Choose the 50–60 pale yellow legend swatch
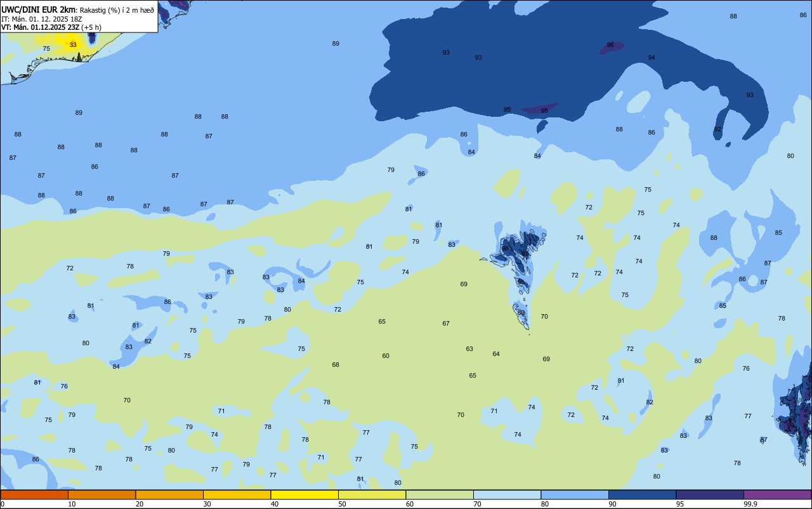The image size is (812, 509). (x=372, y=494)
